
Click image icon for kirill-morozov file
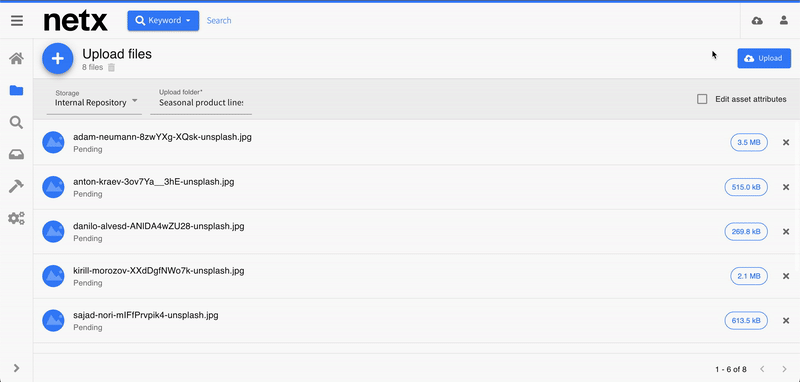pos(53,276)
